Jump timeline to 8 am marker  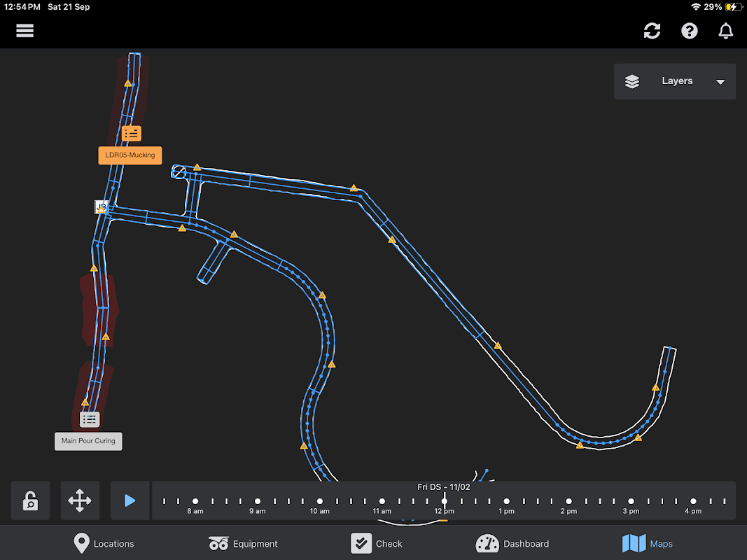(x=195, y=501)
